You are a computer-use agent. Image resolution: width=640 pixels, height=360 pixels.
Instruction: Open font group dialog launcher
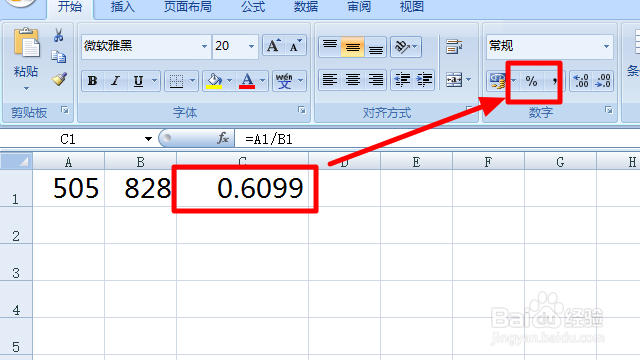pyautogui.click(x=302, y=110)
